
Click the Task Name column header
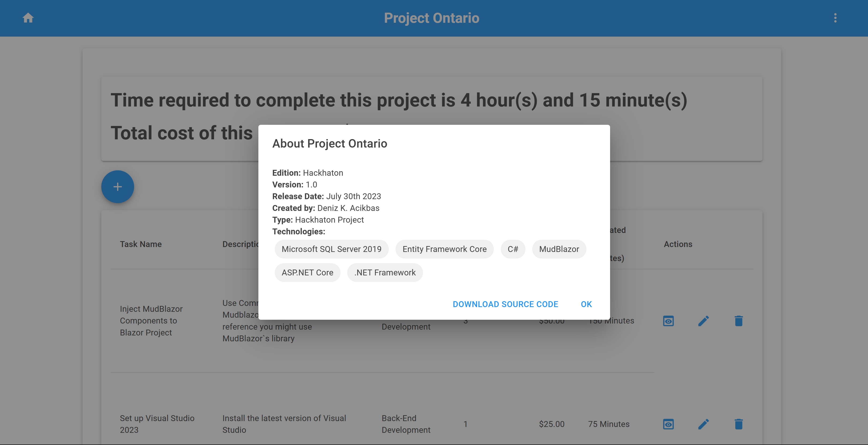click(140, 244)
